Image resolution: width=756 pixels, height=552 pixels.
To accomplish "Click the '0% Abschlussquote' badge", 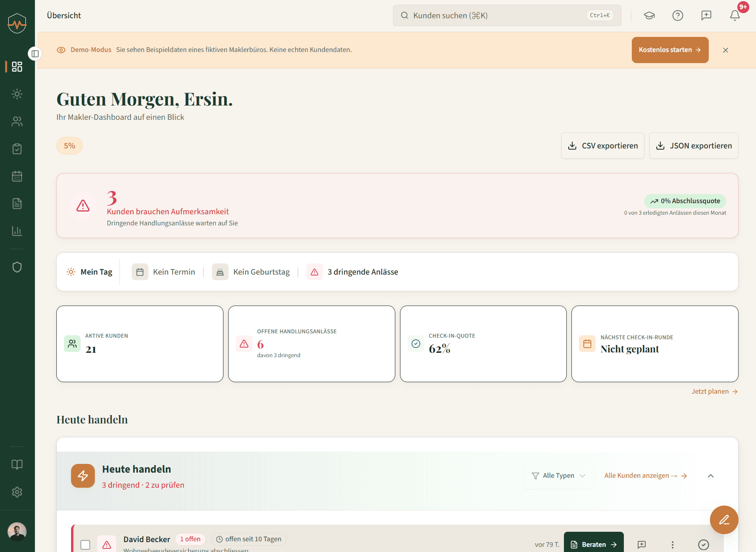I will pos(685,201).
